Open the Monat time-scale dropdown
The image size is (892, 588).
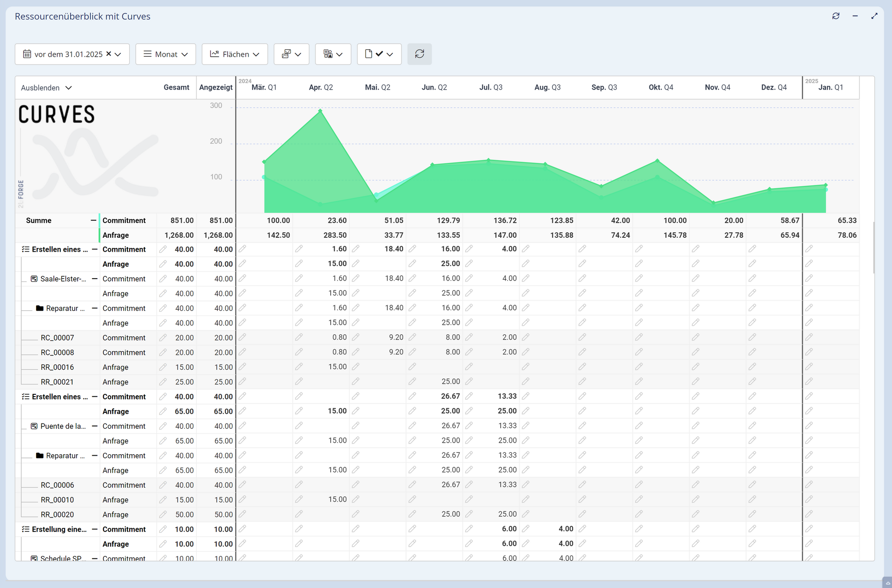(165, 54)
